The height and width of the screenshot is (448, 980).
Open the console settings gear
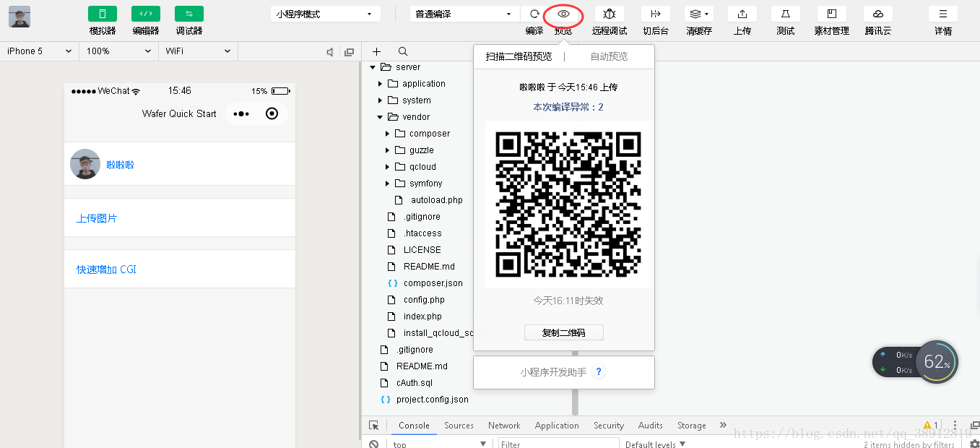(974, 444)
